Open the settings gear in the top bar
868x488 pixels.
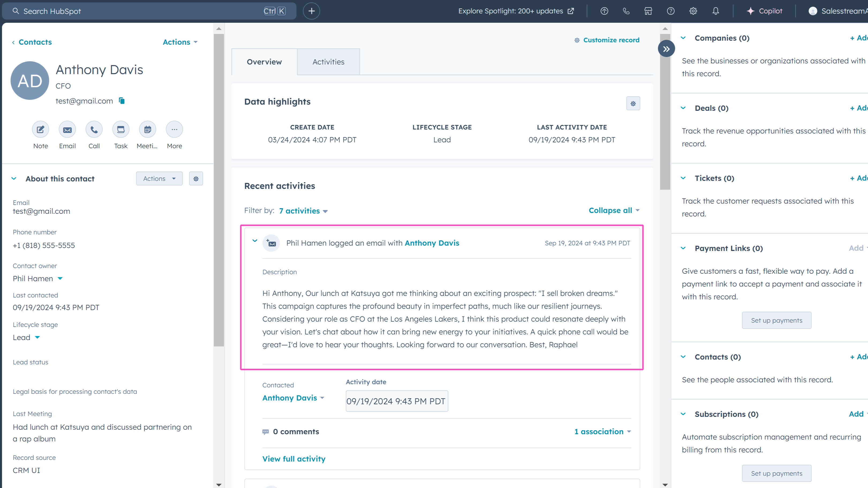click(693, 11)
